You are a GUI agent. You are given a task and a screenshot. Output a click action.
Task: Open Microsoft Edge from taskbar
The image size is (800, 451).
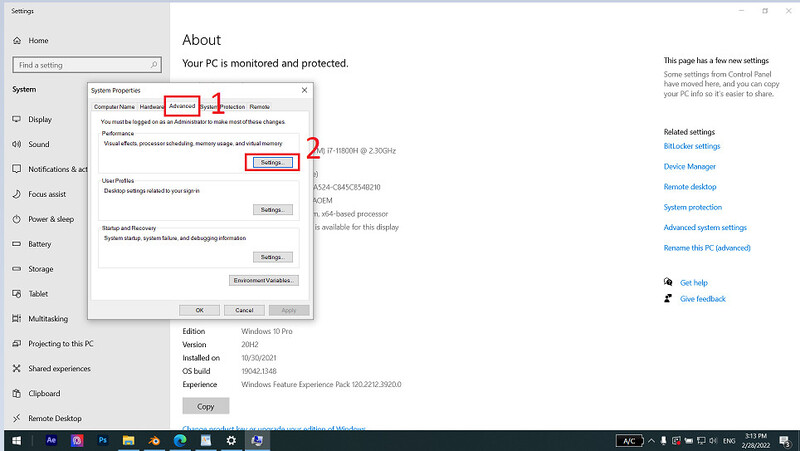click(x=180, y=440)
